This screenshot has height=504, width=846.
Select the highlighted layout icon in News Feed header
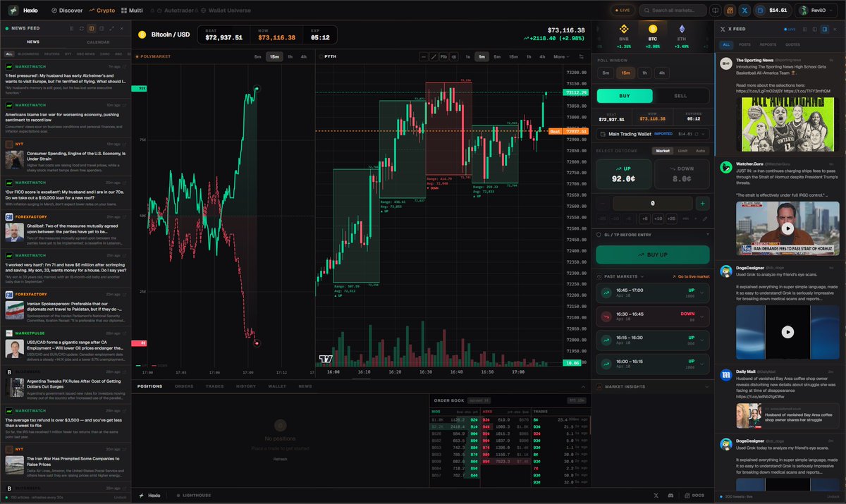tap(92, 28)
